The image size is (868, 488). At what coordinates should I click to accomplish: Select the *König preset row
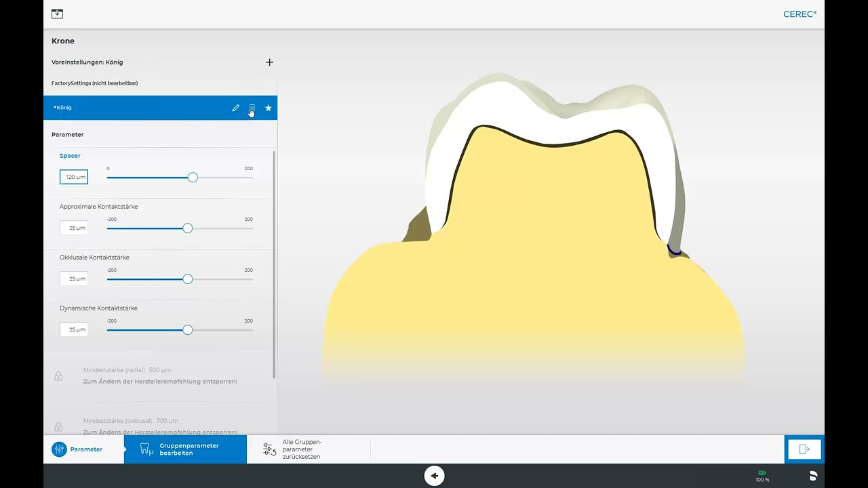[160, 108]
